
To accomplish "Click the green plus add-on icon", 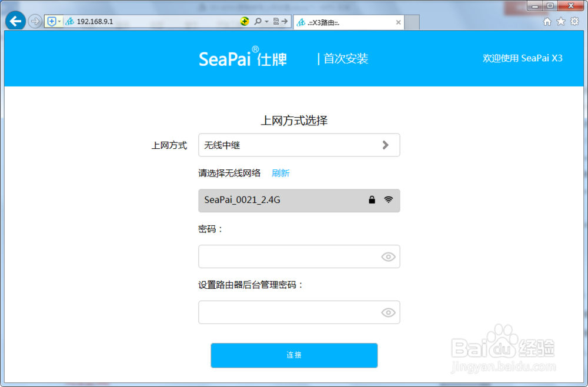I will point(245,21).
